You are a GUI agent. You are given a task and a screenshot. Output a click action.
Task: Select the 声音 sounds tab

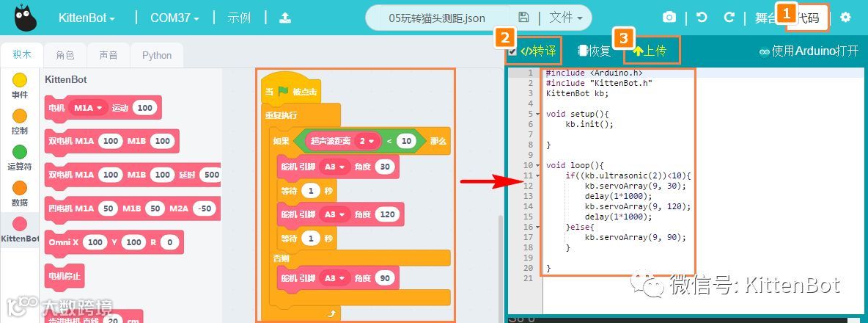(108, 55)
